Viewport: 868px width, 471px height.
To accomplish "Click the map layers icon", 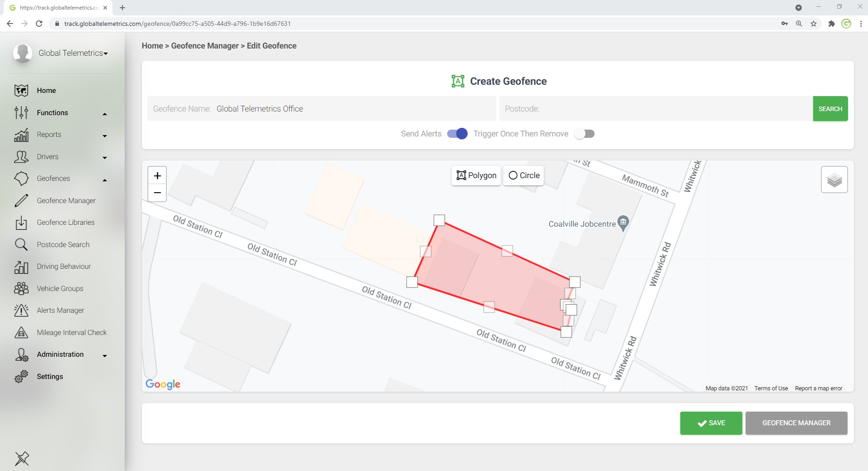I will point(834,180).
